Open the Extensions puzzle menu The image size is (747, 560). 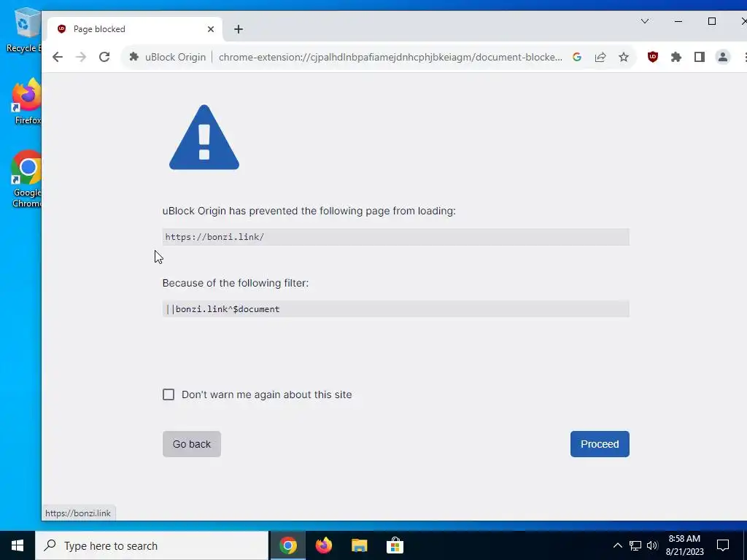[676, 57]
